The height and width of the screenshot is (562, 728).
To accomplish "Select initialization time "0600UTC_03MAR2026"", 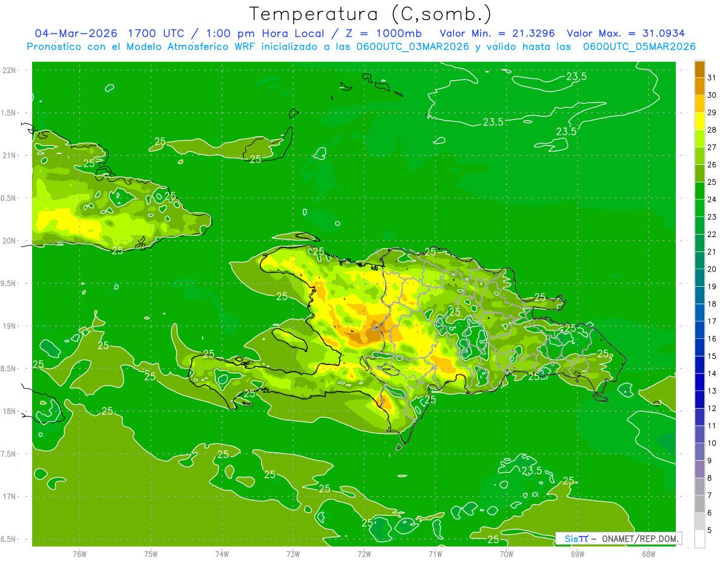I will tap(413, 47).
